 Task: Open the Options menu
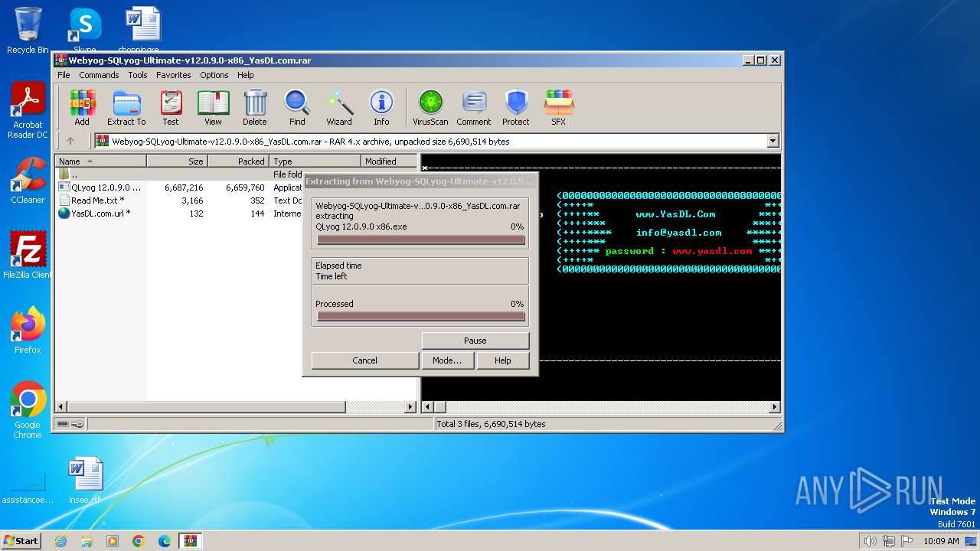(214, 75)
